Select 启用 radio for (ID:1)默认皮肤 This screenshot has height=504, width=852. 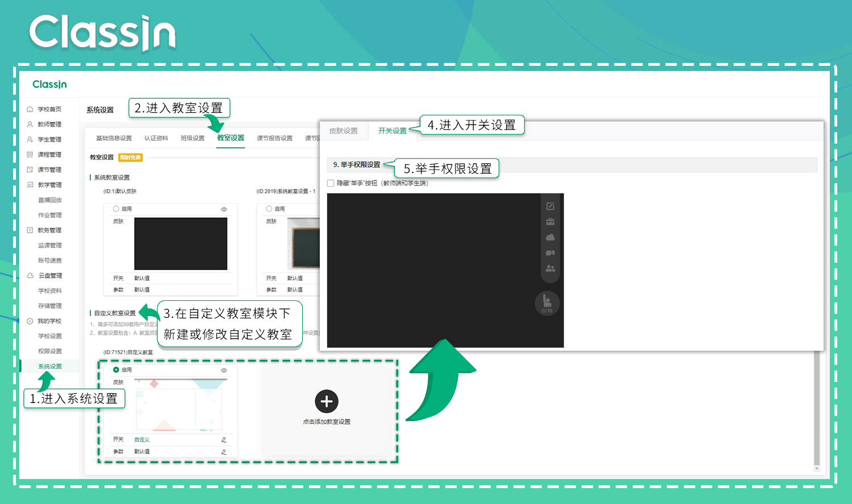click(116, 209)
